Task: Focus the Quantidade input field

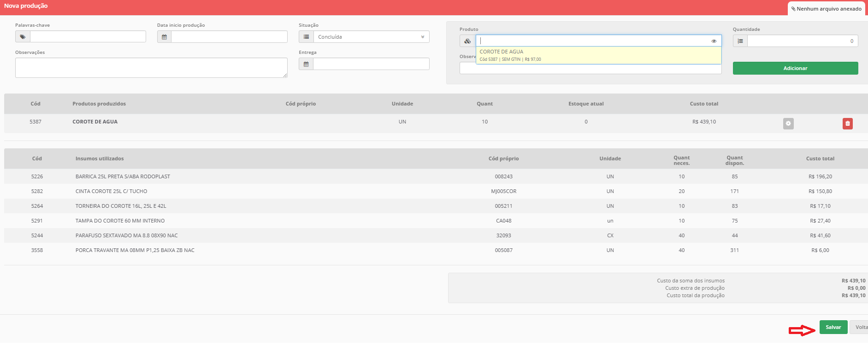Action: coord(803,41)
